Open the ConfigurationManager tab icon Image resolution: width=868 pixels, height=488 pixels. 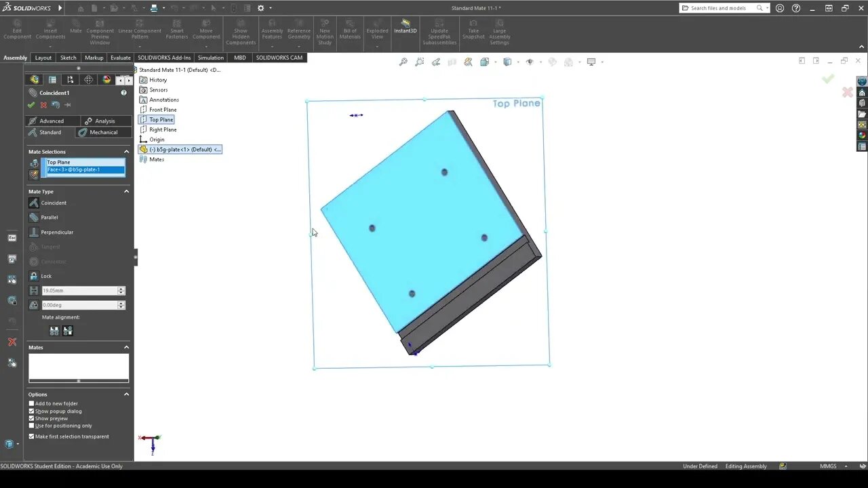pos(70,80)
